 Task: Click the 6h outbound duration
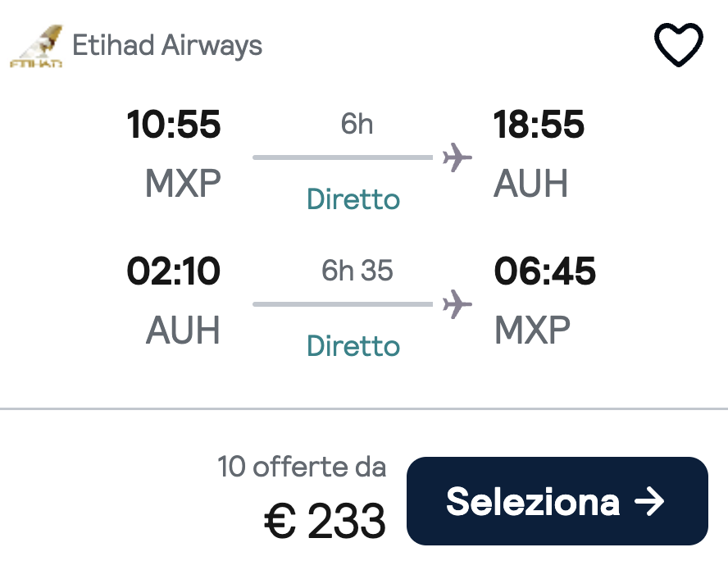pos(357,124)
